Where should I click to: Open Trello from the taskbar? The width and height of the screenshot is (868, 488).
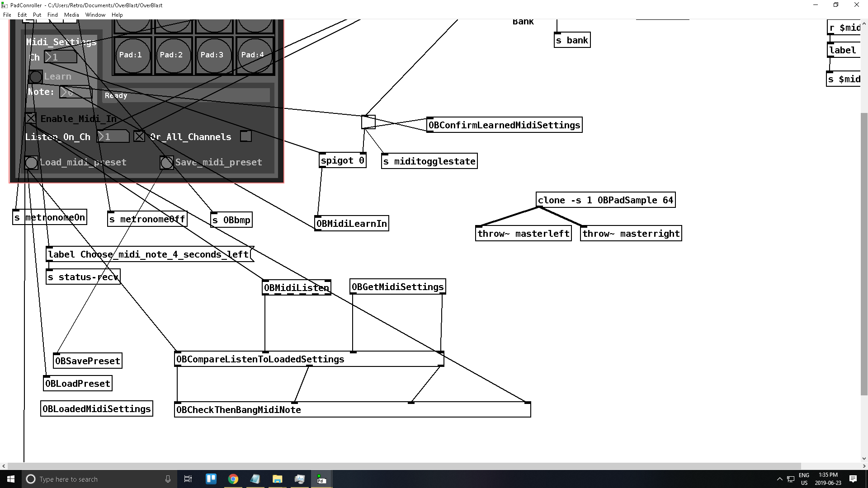tap(211, 479)
